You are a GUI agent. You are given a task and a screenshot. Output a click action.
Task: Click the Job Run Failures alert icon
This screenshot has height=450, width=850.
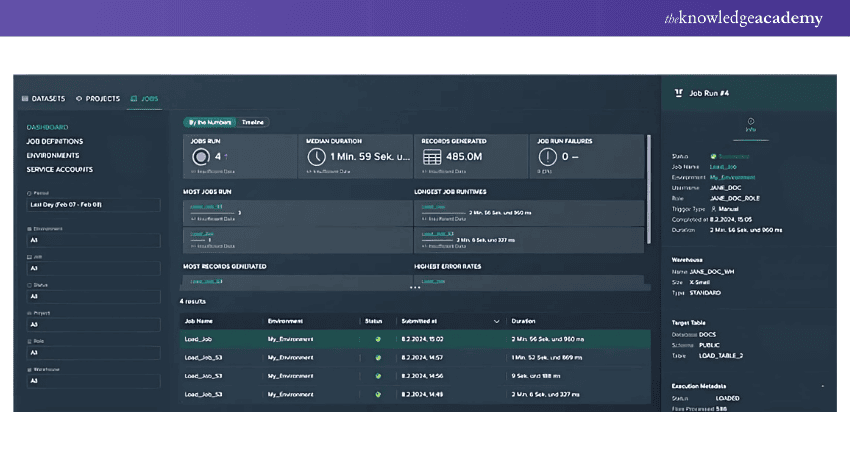(547, 157)
